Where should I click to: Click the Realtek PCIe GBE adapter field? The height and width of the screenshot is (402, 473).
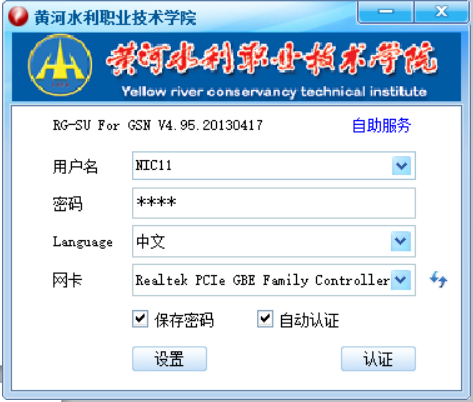pyautogui.click(x=274, y=280)
